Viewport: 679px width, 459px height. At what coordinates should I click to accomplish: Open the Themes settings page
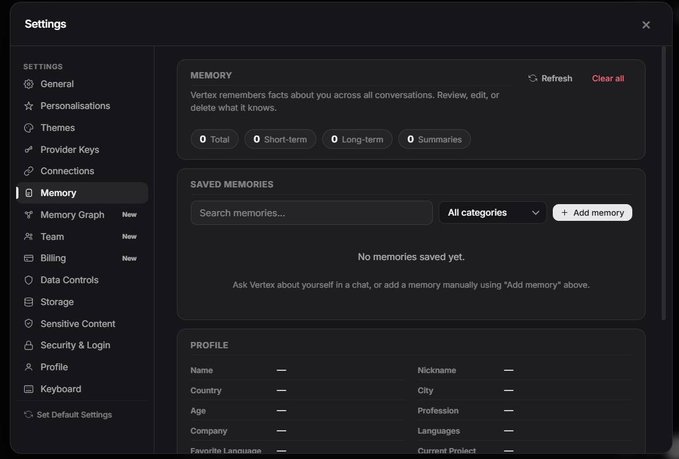[82, 128]
